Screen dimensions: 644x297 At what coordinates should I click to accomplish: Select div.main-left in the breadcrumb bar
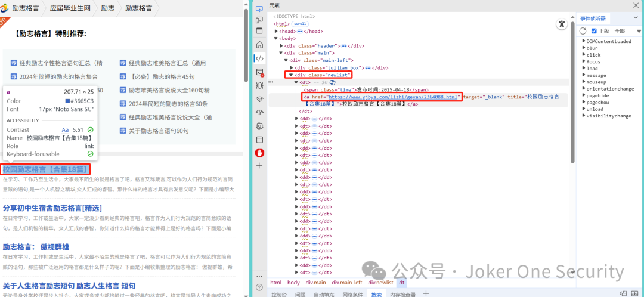347,283
